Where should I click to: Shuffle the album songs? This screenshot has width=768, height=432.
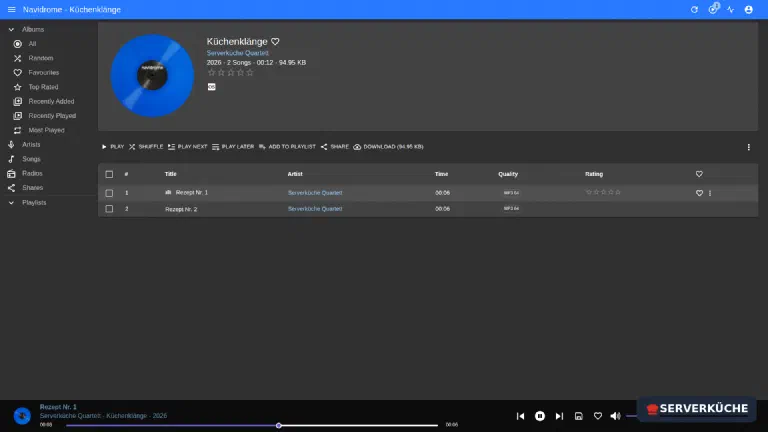coord(146,146)
